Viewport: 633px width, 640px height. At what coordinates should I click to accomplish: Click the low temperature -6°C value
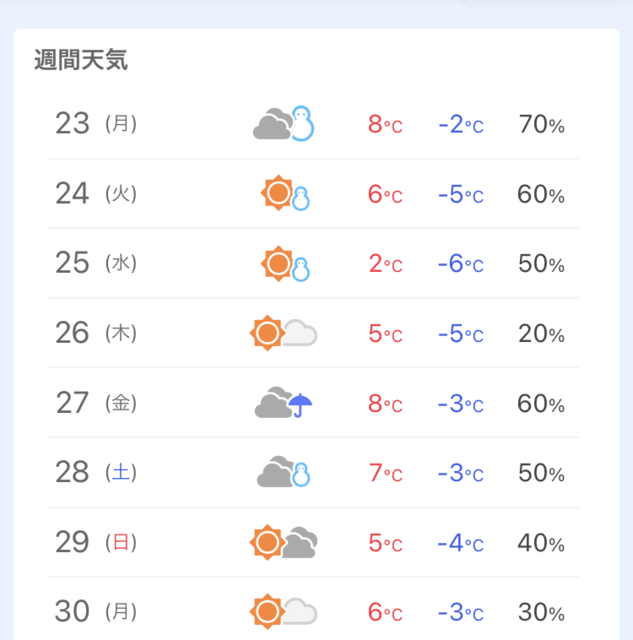[460, 264]
